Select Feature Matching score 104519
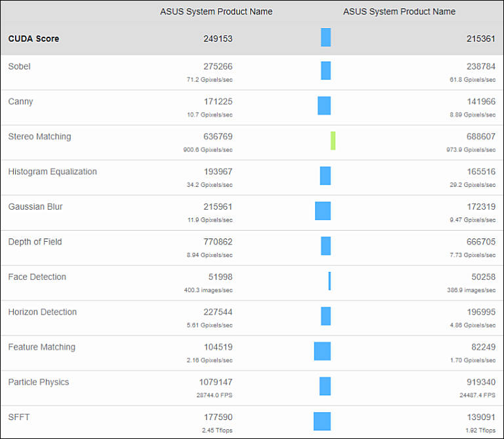The width and height of the screenshot is (504, 439). point(218,347)
